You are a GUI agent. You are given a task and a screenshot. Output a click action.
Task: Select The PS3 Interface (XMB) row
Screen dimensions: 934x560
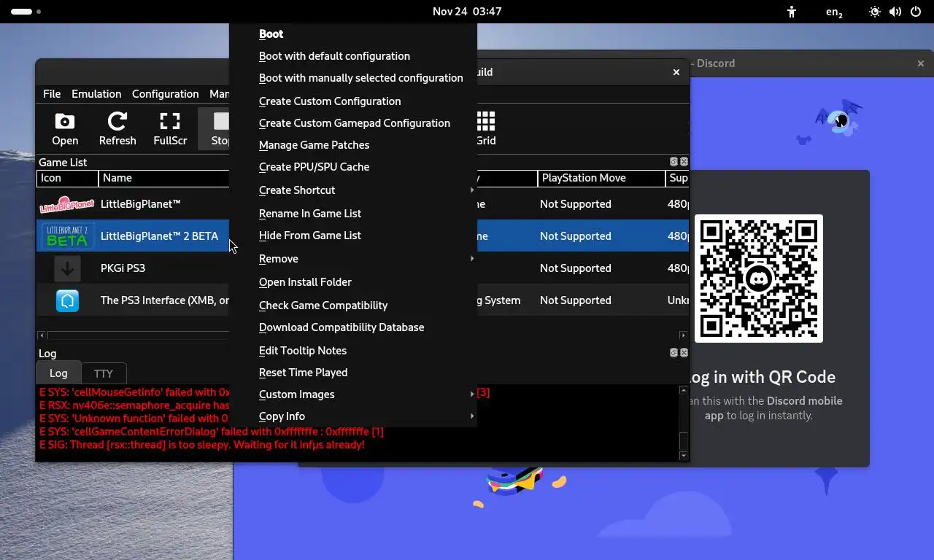[x=164, y=300]
